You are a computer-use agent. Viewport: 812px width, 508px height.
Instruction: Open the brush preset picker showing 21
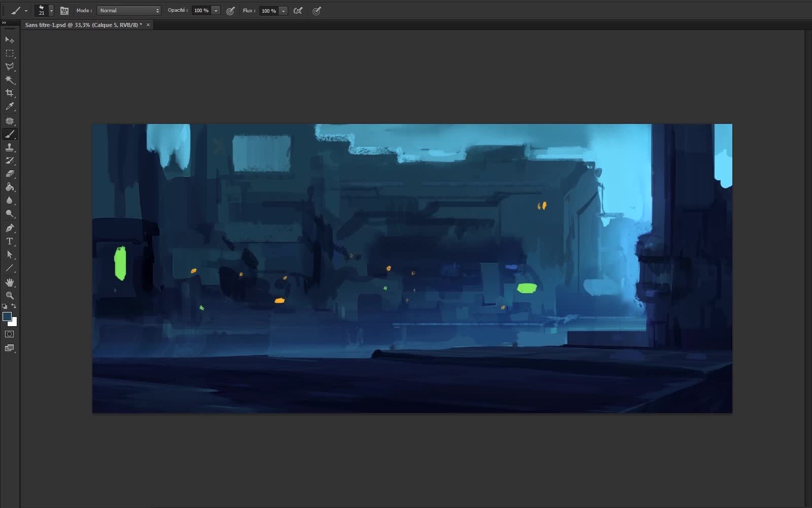coord(44,10)
